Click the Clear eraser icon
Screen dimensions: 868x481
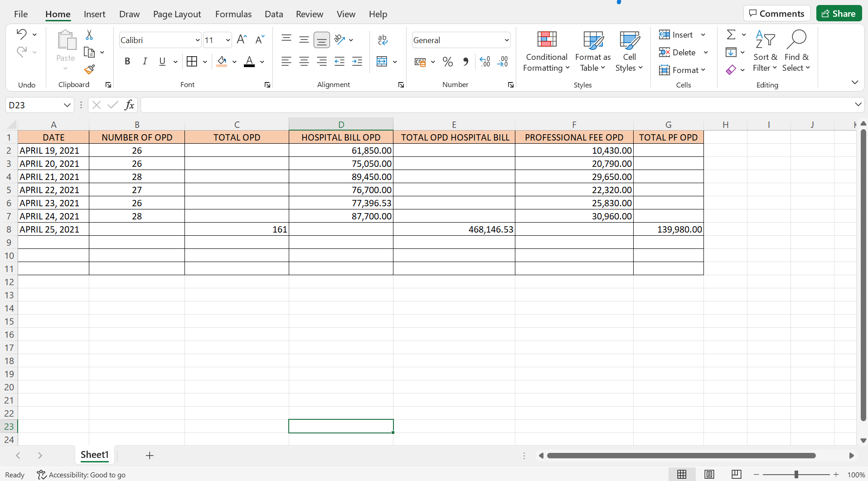coord(731,70)
